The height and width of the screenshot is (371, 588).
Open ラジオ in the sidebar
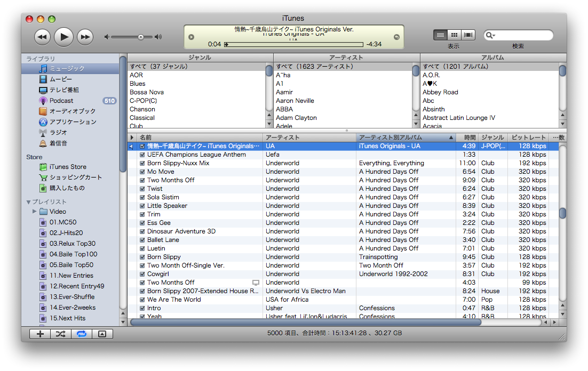click(70, 132)
